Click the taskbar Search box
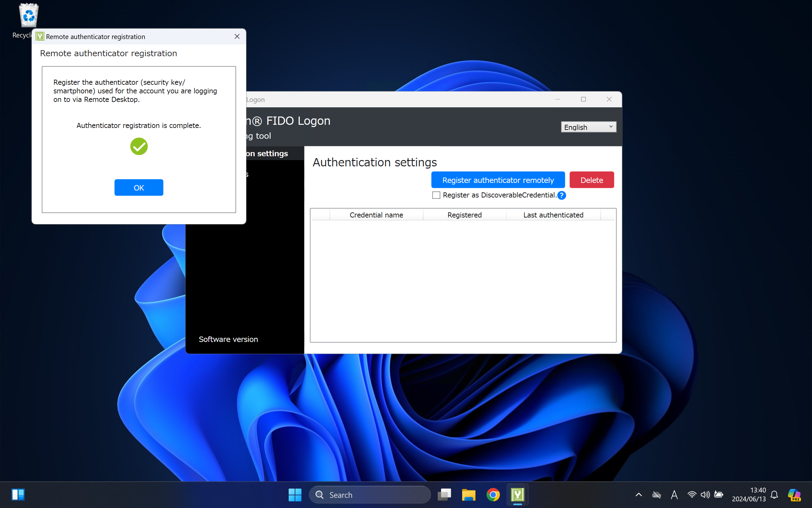 click(370, 495)
